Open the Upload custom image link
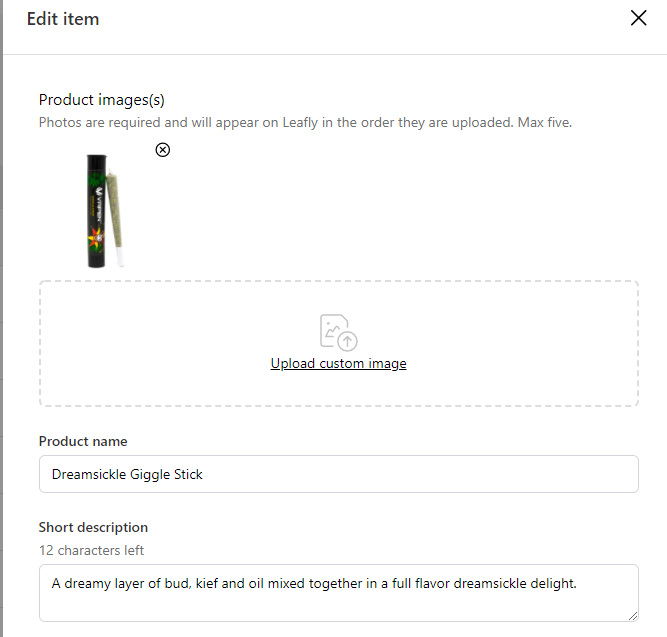 coord(339,363)
